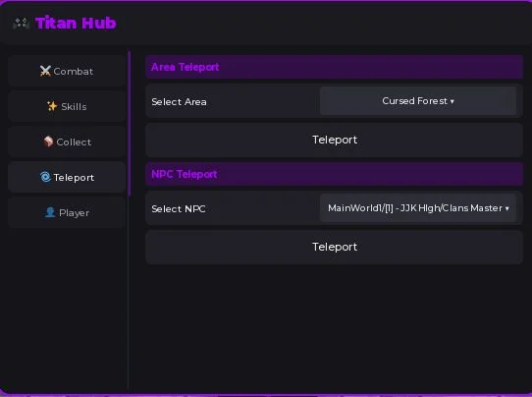Click the package Collect icon
Viewport: 532px width, 397px height.
click(x=48, y=142)
